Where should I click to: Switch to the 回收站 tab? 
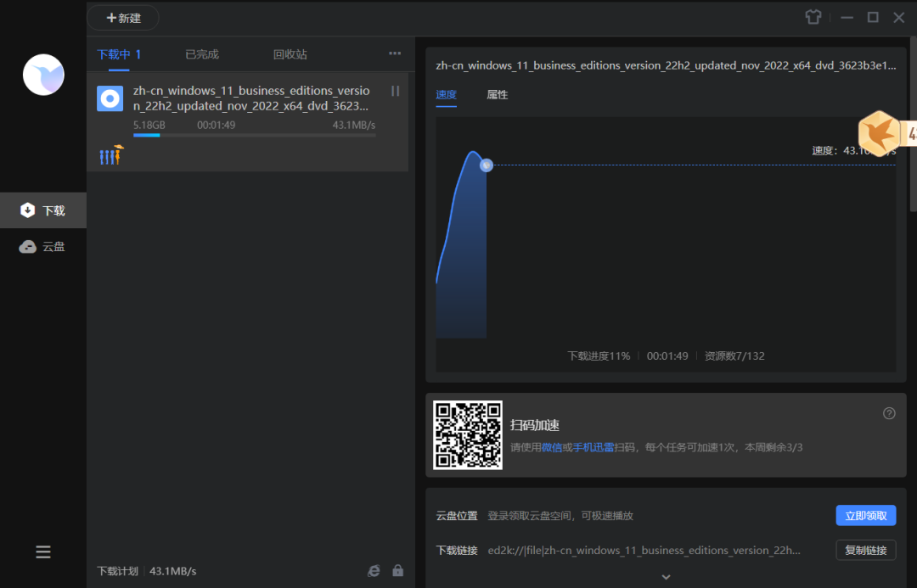pos(290,54)
